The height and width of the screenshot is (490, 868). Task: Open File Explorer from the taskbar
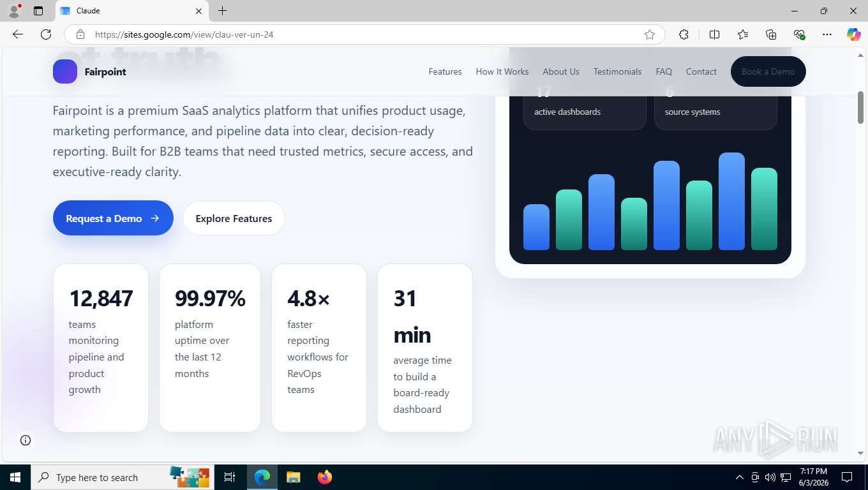click(293, 477)
